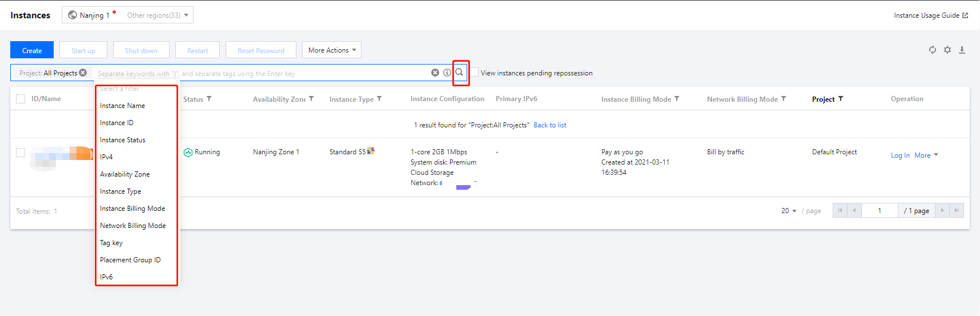Remove the Project: All Projects filter tag

click(x=83, y=73)
